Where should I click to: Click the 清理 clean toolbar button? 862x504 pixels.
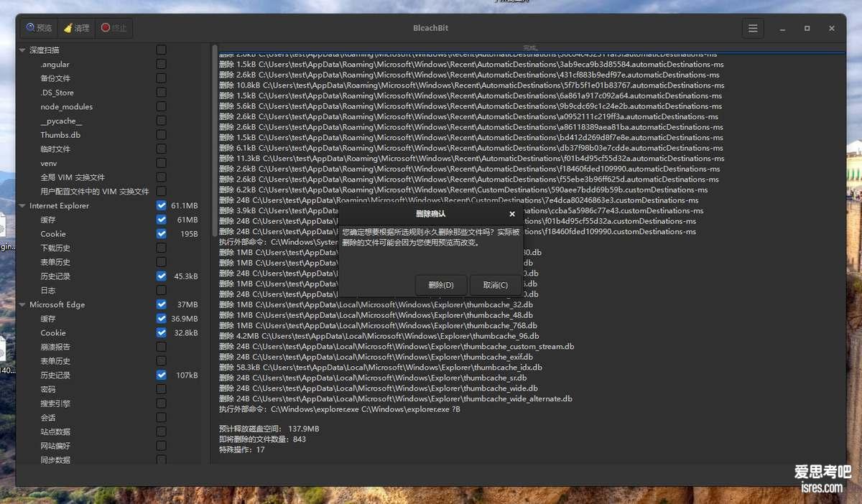(x=77, y=28)
